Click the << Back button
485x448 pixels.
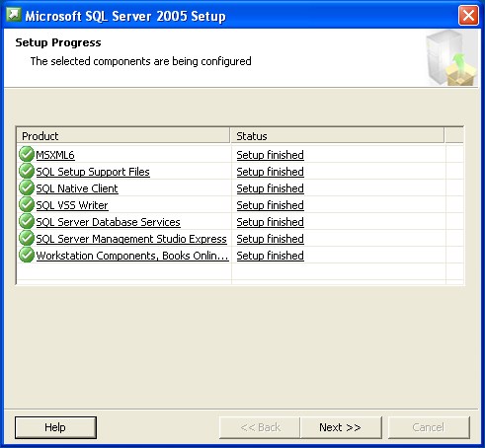coord(260,427)
